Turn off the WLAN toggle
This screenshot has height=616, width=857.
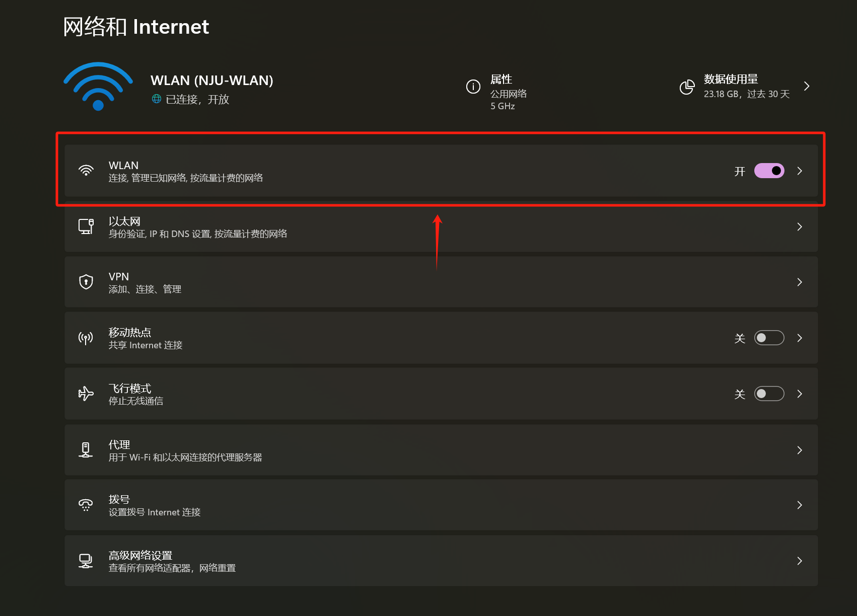[x=769, y=171]
